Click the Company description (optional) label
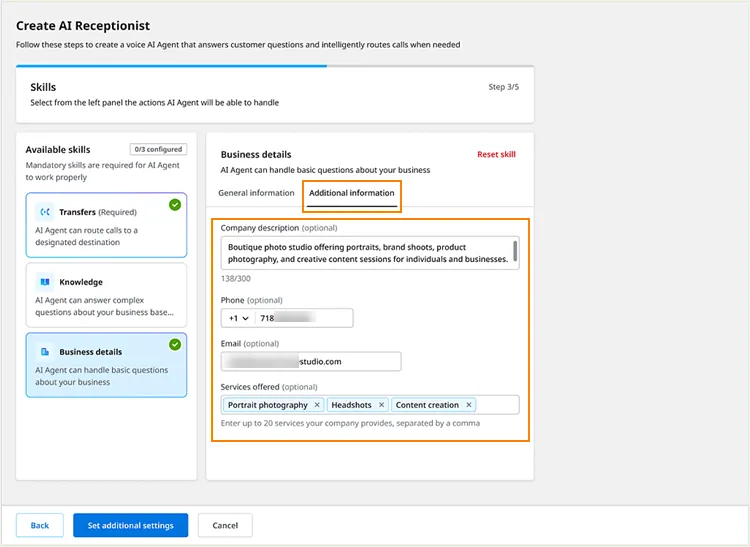 coord(279,228)
